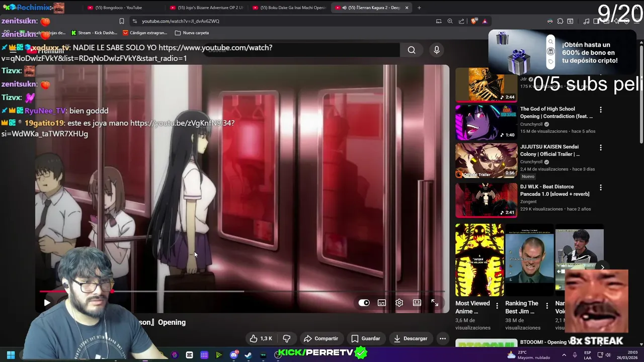The image size is (644, 362).
Task: Open DJ WLK Beat Distorce thumbnail
Action: point(486,200)
